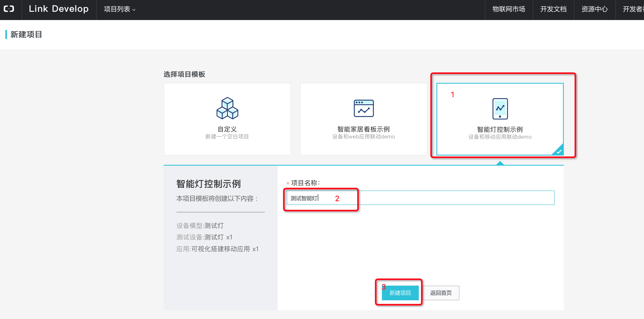Image resolution: width=644 pixels, height=319 pixels.
Task: Click the large 智能灯控制示例 panel heading
Action: (x=208, y=184)
